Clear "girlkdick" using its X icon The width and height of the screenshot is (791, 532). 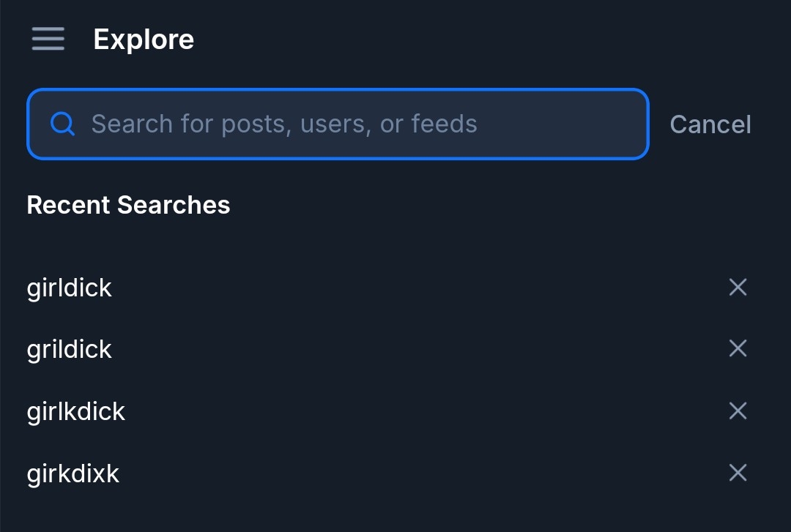(x=738, y=411)
